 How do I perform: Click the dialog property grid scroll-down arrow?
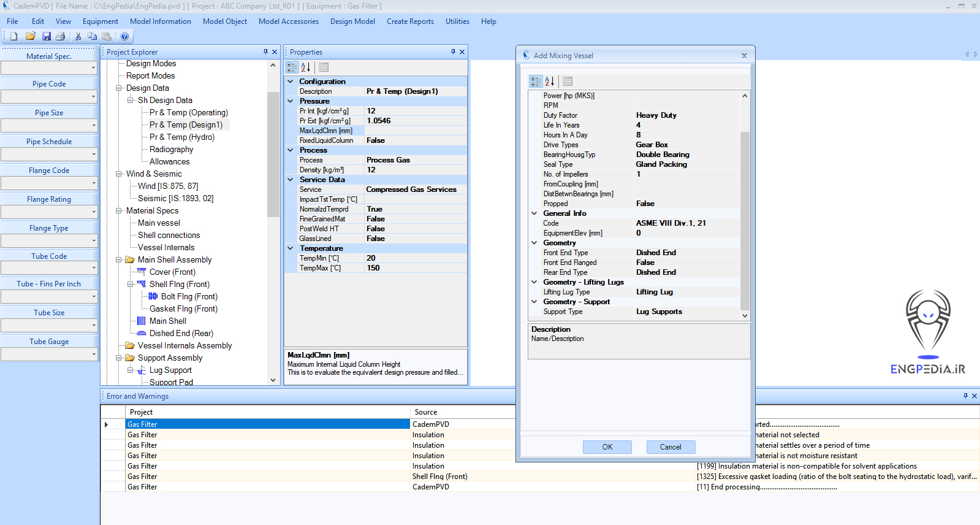point(745,315)
